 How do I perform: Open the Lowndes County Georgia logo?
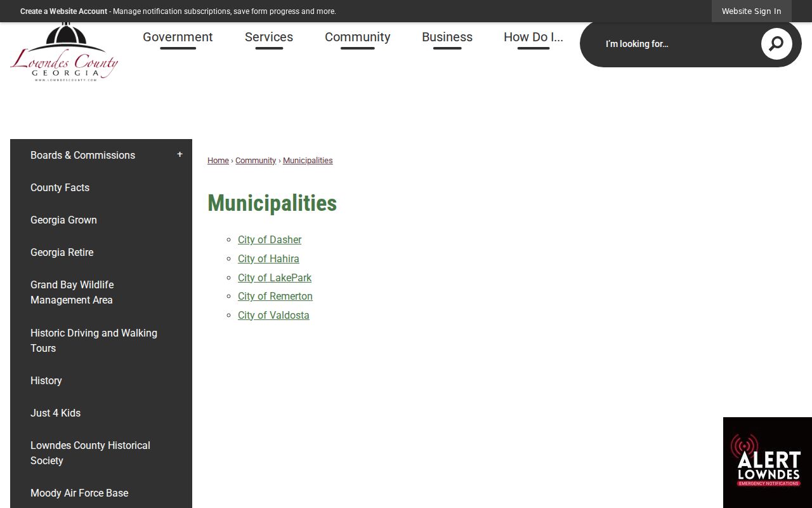[64, 52]
